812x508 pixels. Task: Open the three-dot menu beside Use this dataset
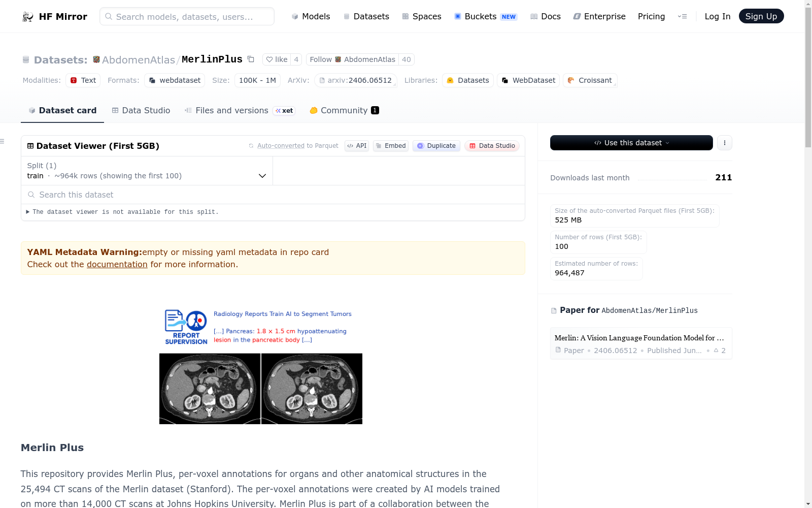tap(725, 143)
